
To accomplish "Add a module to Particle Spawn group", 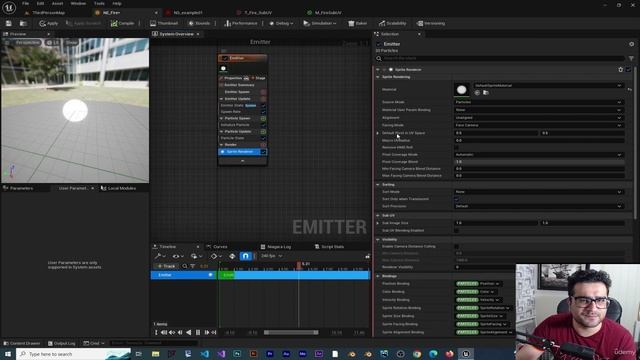I will [263, 118].
